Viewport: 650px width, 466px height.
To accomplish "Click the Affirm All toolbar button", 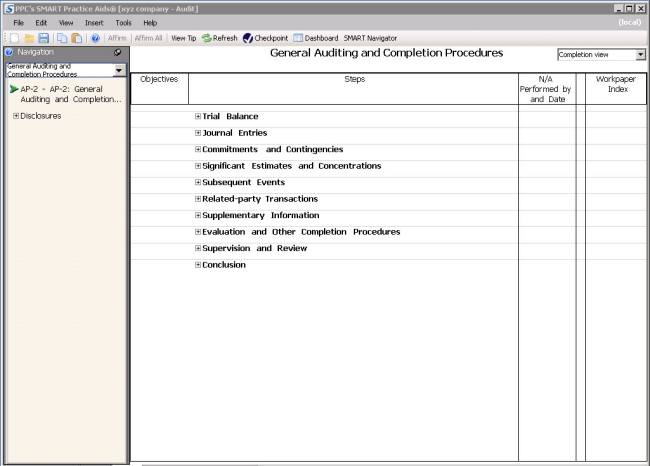I will (x=148, y=38).
